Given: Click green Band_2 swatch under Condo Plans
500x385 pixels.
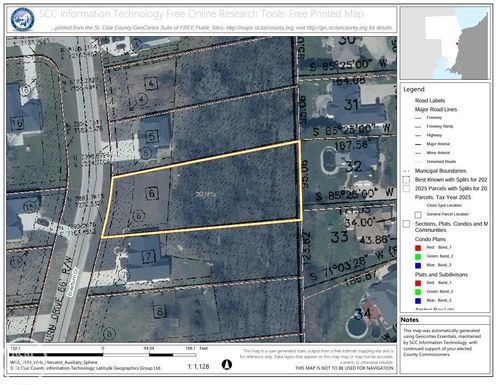Looking at the screenshot, I should (x=418, y=257).
